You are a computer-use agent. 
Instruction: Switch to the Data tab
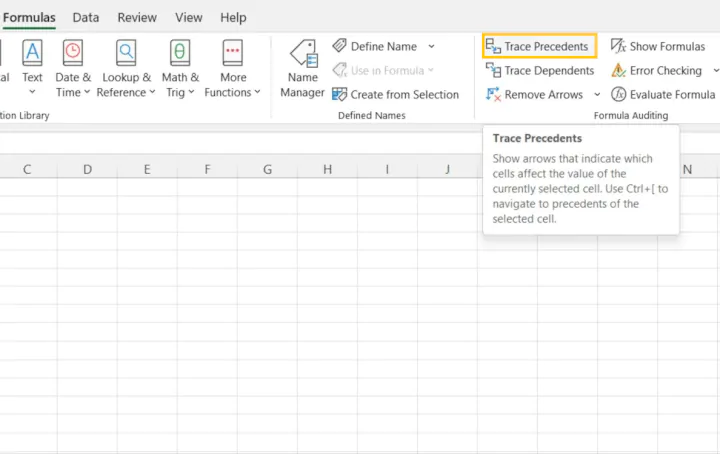(x=85, y=17)
